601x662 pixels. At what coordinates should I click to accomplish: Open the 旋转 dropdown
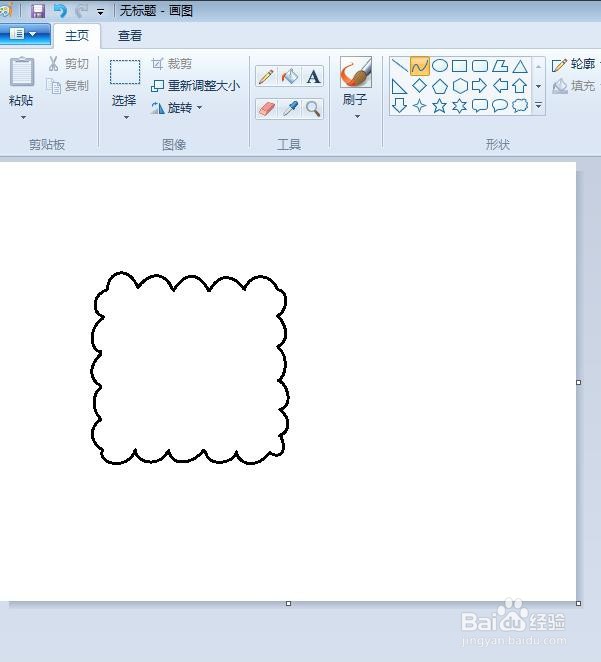click(x=176, y=108)
